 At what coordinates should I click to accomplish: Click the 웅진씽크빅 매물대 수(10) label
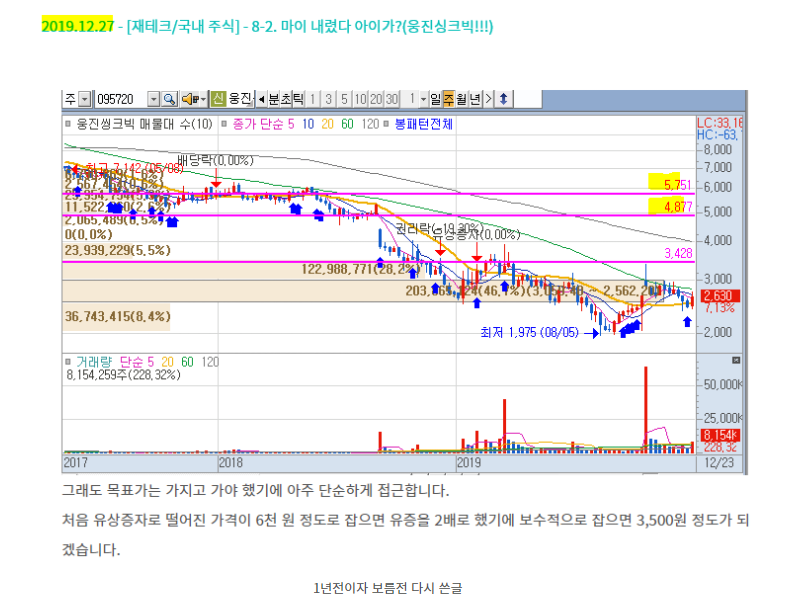coord(144,124)
